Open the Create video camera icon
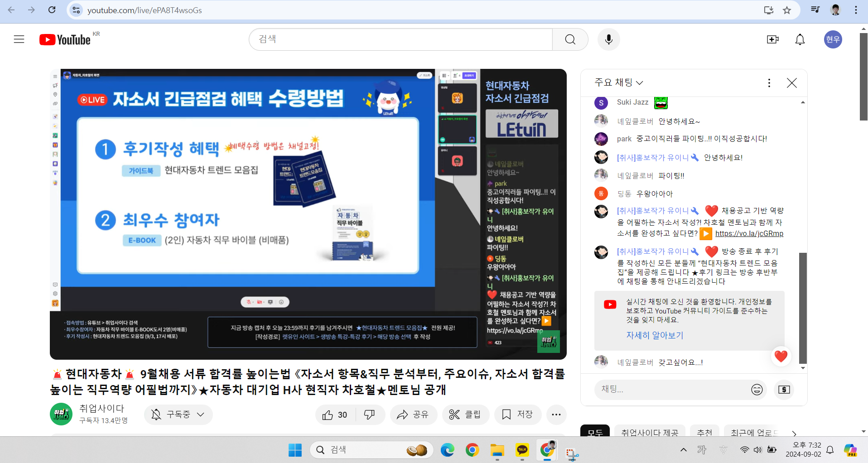The image size is (868, 463). [772, 39]
